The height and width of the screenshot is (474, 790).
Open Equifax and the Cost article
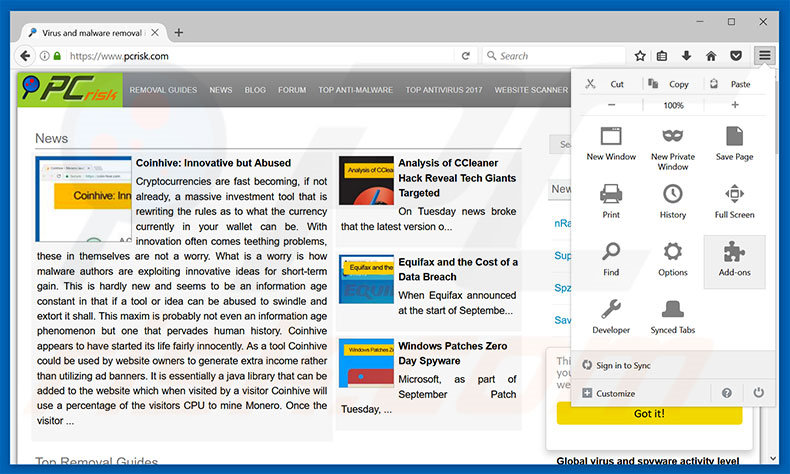pyautogui.click(x=458, y=269)
